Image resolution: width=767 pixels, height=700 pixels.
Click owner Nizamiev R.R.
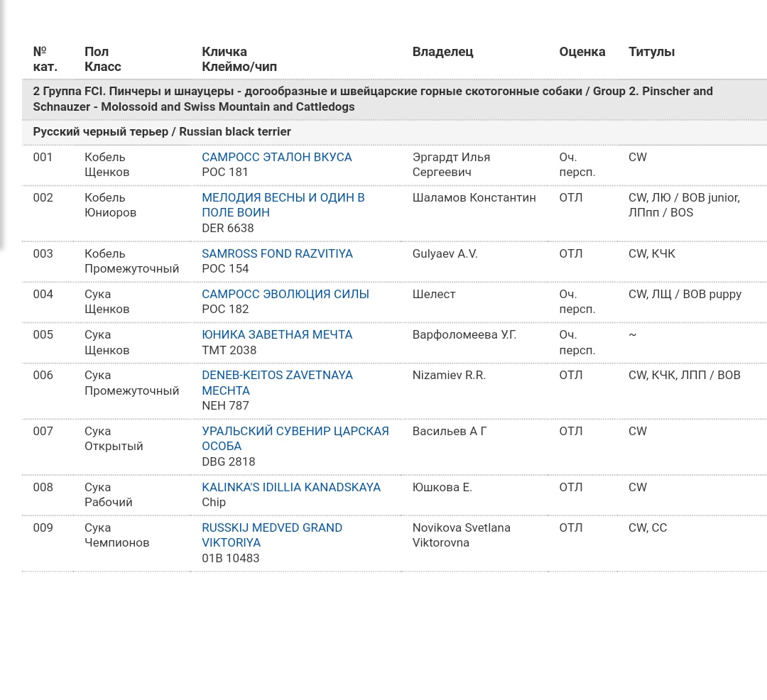[449, 375]
